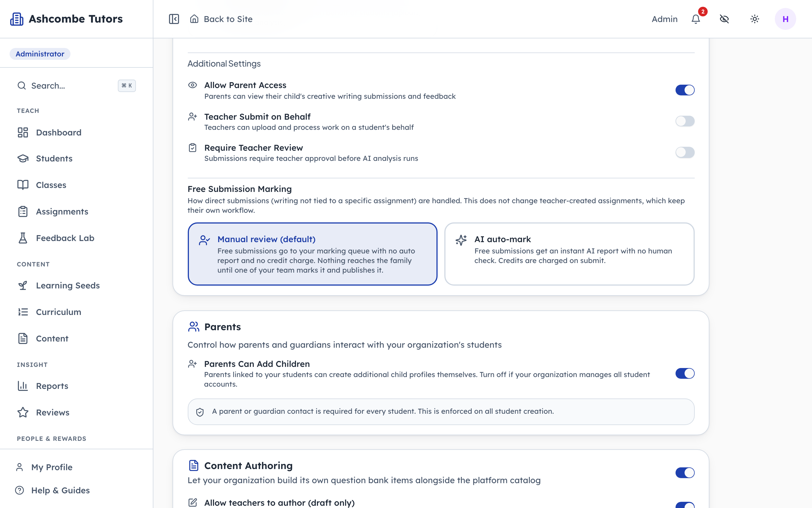Viewport: 812px width, 508px height.
Task: Open the Assignments menu item
Action: pyautogui.click(x=76, y=211)
